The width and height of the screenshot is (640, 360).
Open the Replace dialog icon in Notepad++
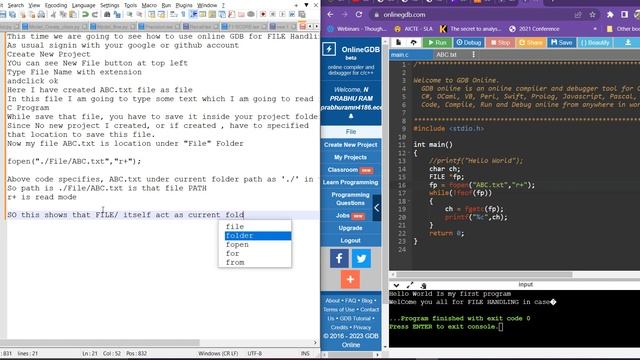[x=117, y=14]
